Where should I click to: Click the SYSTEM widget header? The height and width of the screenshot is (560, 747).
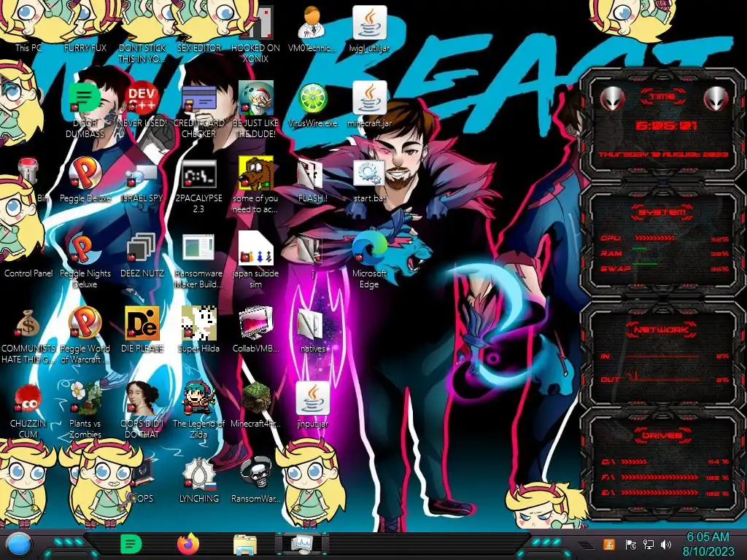coord(662,212)
